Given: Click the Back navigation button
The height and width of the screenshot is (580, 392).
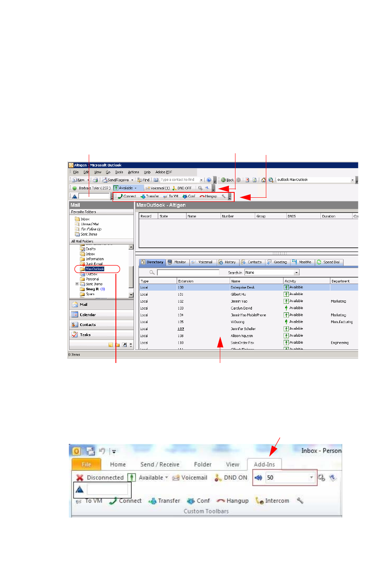Looking at the screenshot, I should 227,180.
